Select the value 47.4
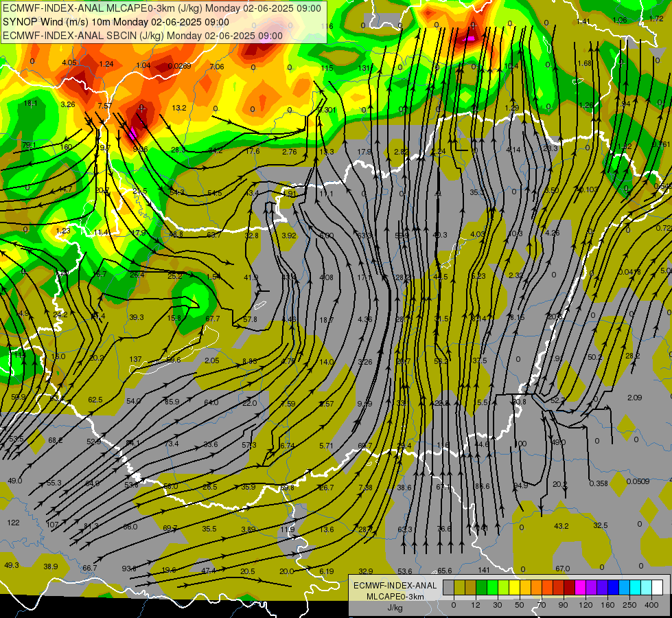 [x=209, y=571]
